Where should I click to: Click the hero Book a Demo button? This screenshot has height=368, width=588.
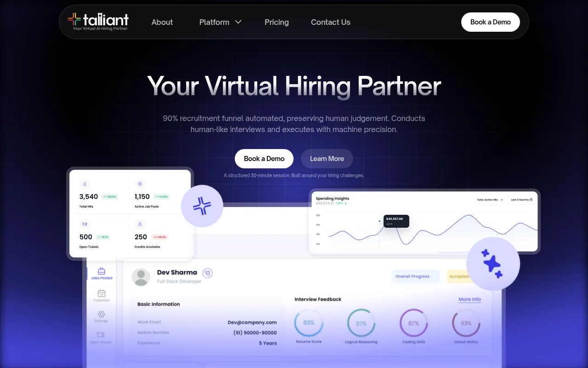click(264, 159)
